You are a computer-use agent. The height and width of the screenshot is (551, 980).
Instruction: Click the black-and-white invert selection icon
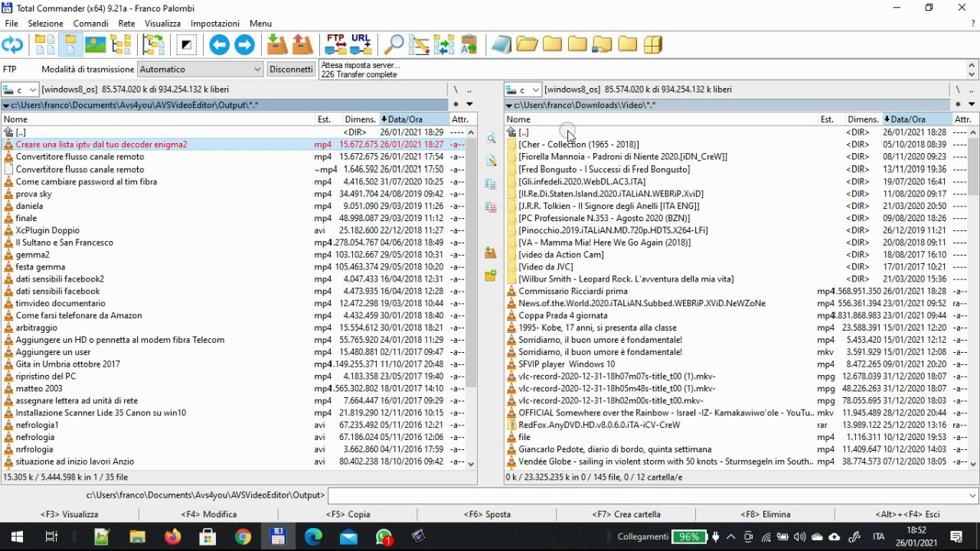186,45
